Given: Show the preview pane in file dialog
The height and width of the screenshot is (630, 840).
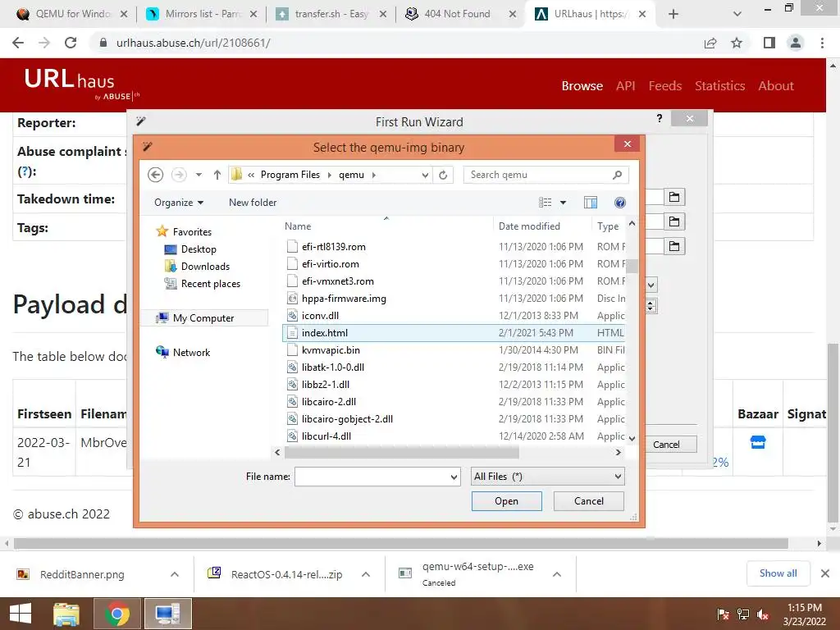Looking at the screenshot, I should click(x=591, y=203).
